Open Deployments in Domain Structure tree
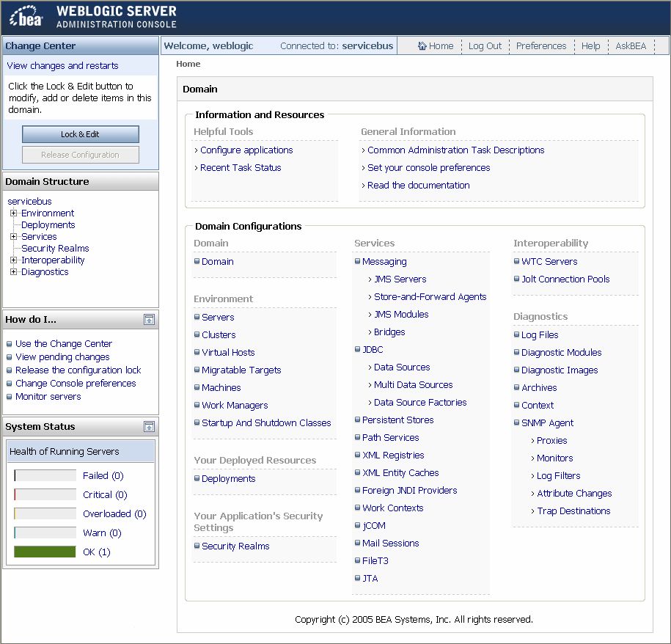This screenshot has width=671, height=644. click(x=48, y=225)
